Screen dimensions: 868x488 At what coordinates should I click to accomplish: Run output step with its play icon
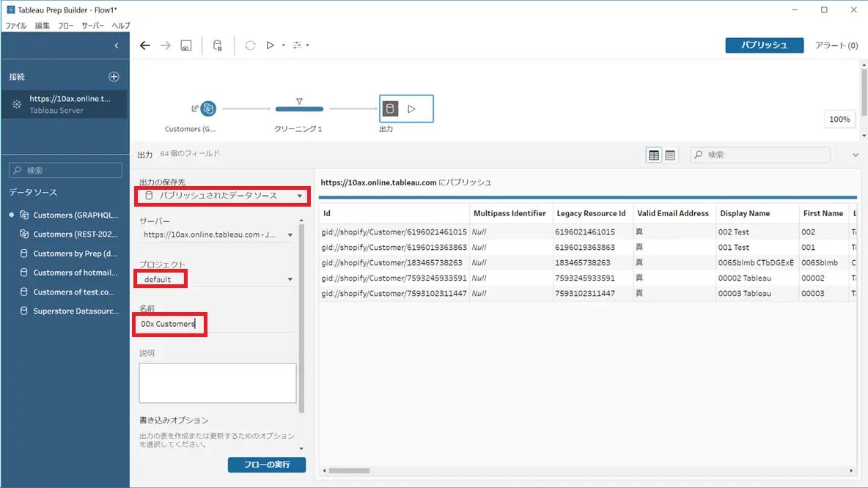click(411, 109)
